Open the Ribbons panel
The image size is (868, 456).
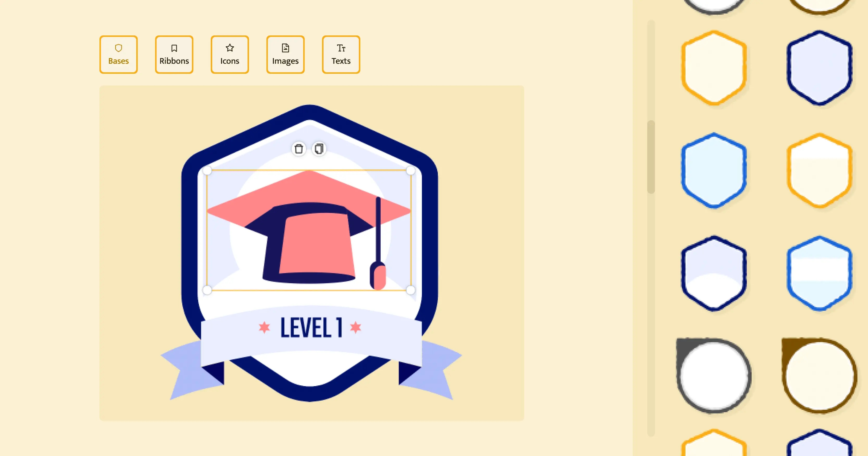[x=173, y=54]
